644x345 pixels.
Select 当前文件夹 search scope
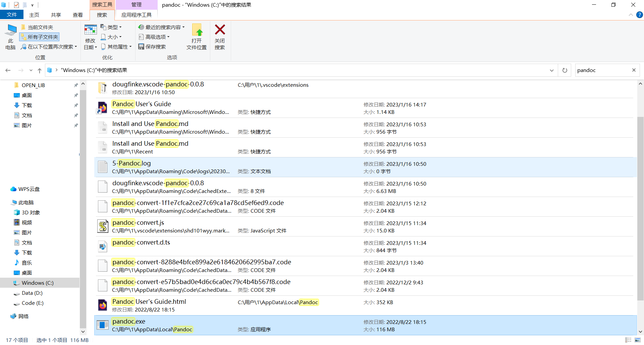pos(37,27)
